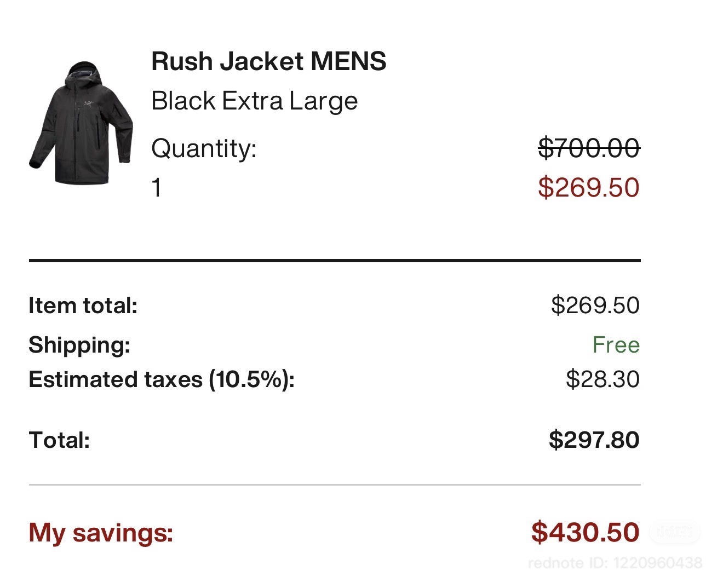Viewport: 723px width, 588px height.
Task: Open the Rush Jacket MENS product title
Action: [x=268, y=61]
